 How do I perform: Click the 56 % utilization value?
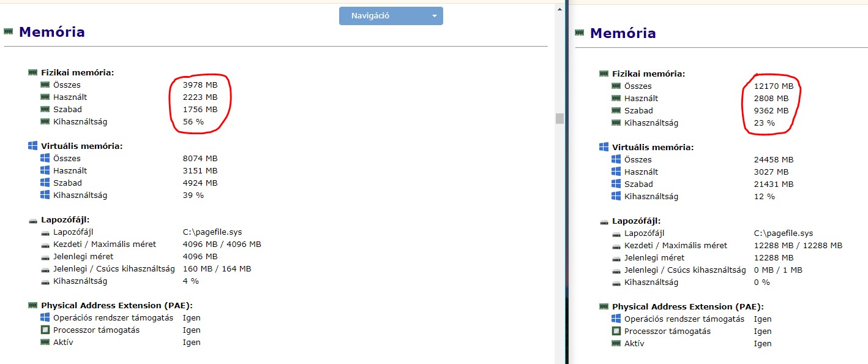(193, 121)
